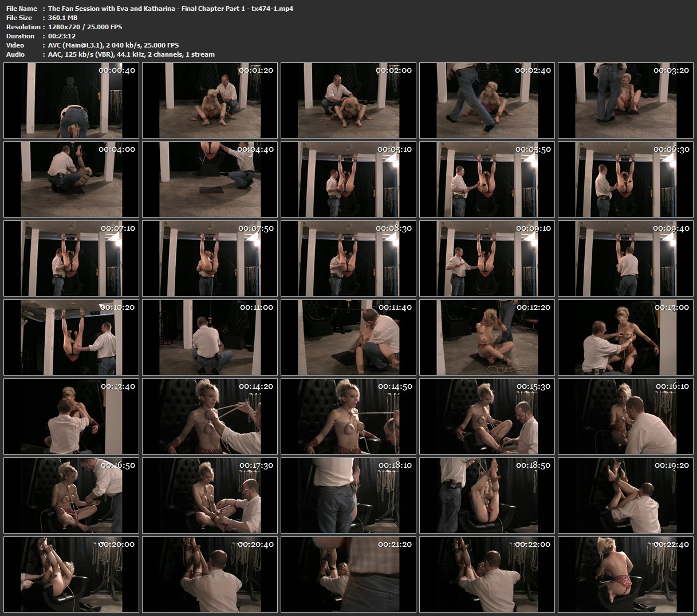Open the frame stamped 00:22:00
This screenshot has width=697, height=616.
point(487,575)
